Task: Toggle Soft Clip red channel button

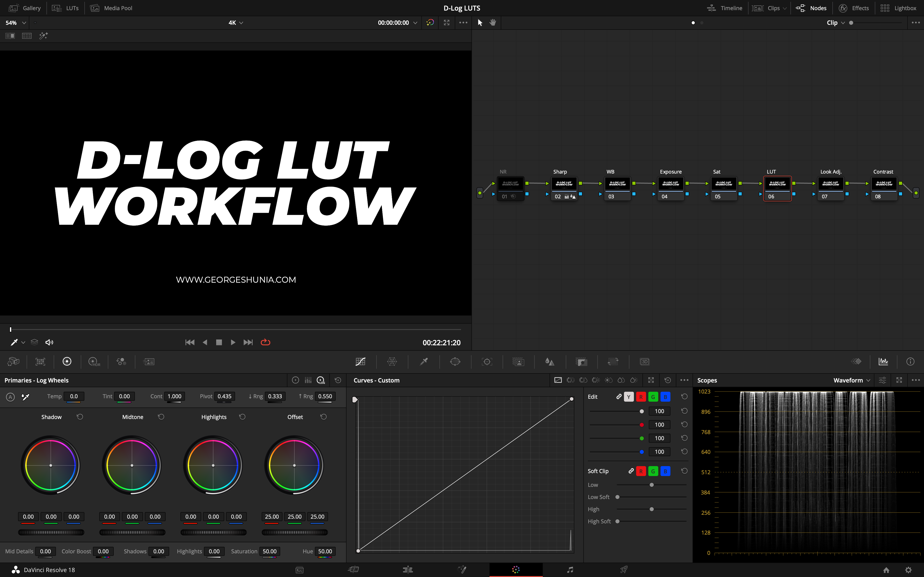Action: 641,471
